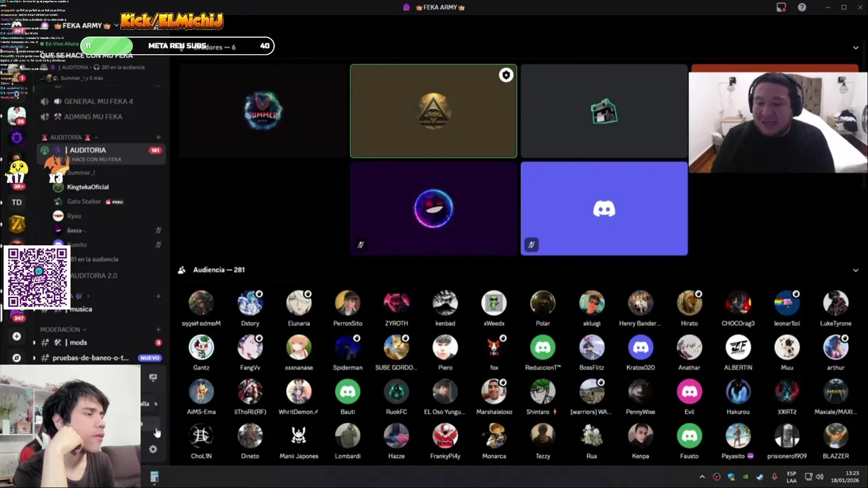Open the pink smiley face speaker tile
This screenshot has width=868, height=488.
[x=433, y=208]
